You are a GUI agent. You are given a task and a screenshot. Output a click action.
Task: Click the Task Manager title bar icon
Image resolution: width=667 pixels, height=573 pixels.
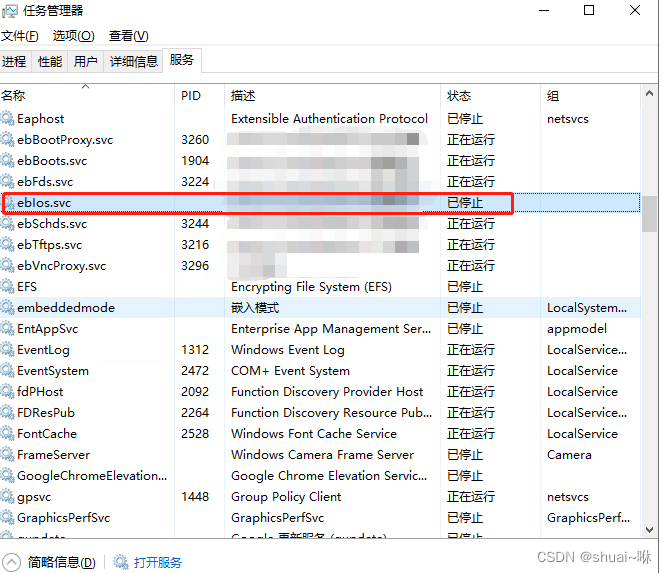point(10,11)
